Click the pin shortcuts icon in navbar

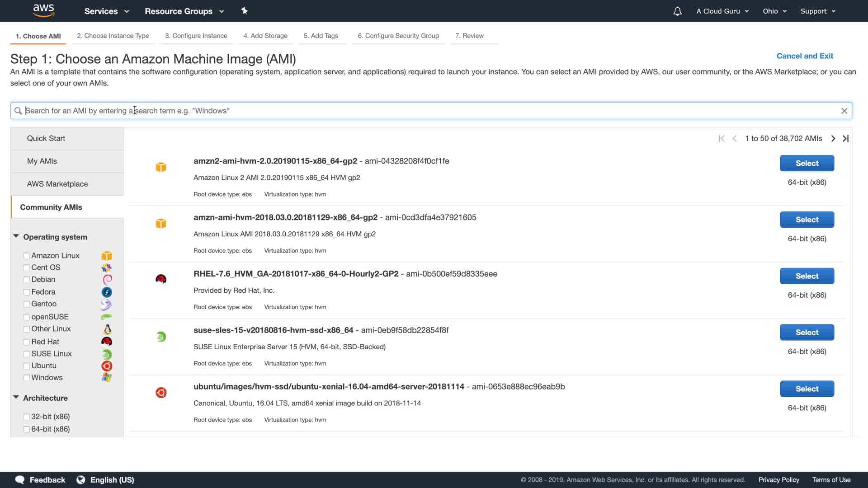coord(244,11)
